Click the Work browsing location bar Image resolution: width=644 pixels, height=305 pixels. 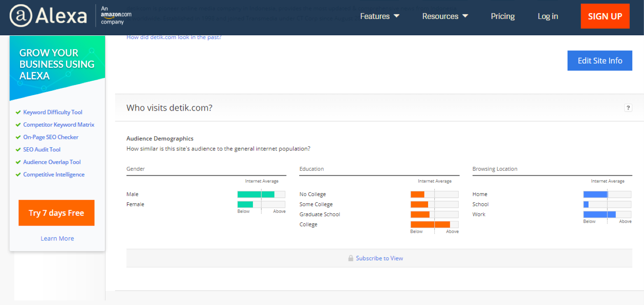pyautogui.click(x=607, y=215)
